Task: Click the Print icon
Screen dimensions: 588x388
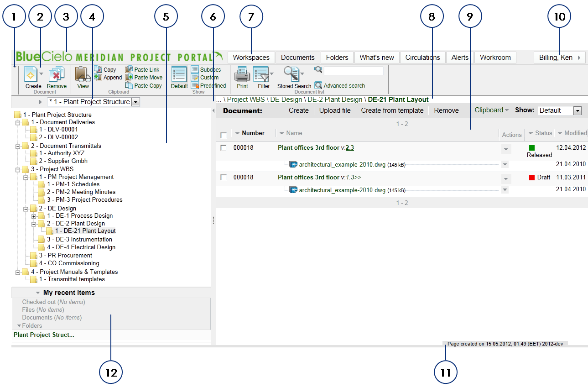Action: (x=242, y=74)
